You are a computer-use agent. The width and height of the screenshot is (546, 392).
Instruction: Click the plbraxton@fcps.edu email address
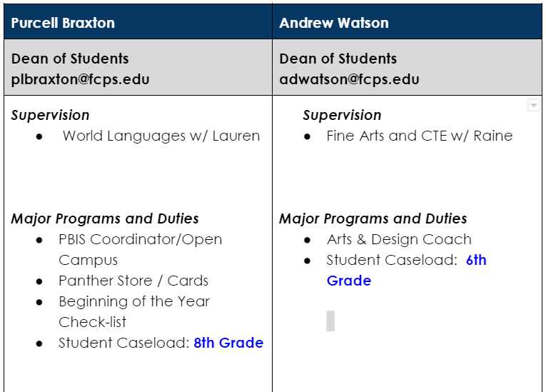[81, 79]
